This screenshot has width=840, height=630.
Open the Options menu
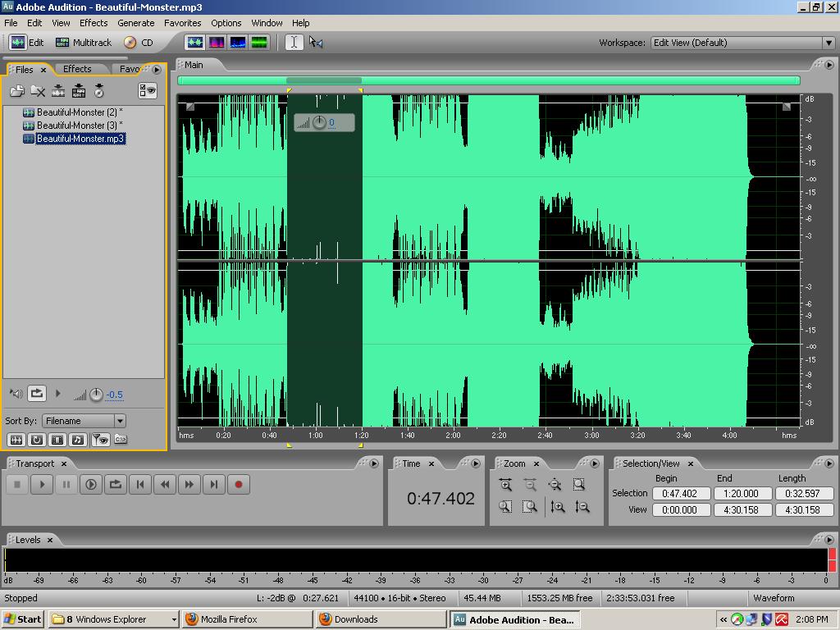(x=226, y=23)
